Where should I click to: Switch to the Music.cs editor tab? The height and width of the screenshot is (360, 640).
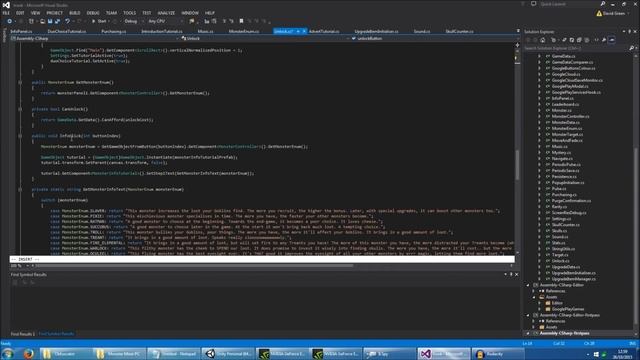click(x=205, y=31)
